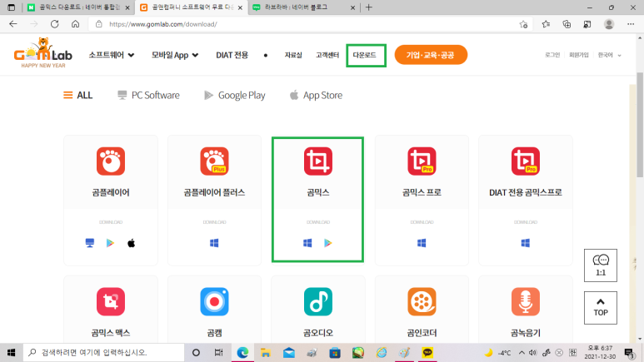Click the Windows taskbar search box
The image size is (644, 362).
[103, 353]
